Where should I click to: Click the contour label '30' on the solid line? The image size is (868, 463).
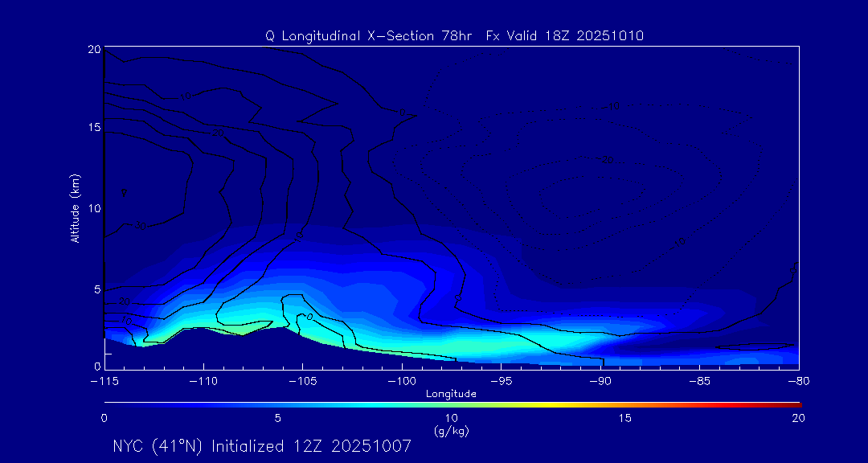tap(140, 225)
